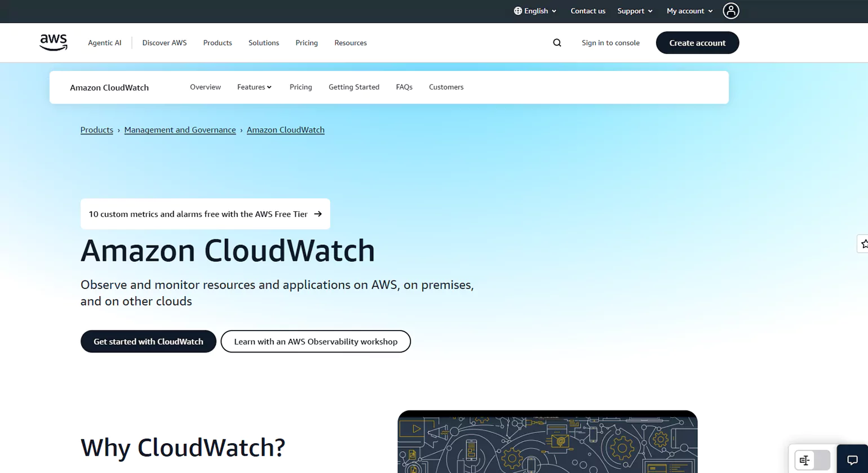Click the arrow on the Free Tier banner
Screen dimensions: 868x473
317,214
